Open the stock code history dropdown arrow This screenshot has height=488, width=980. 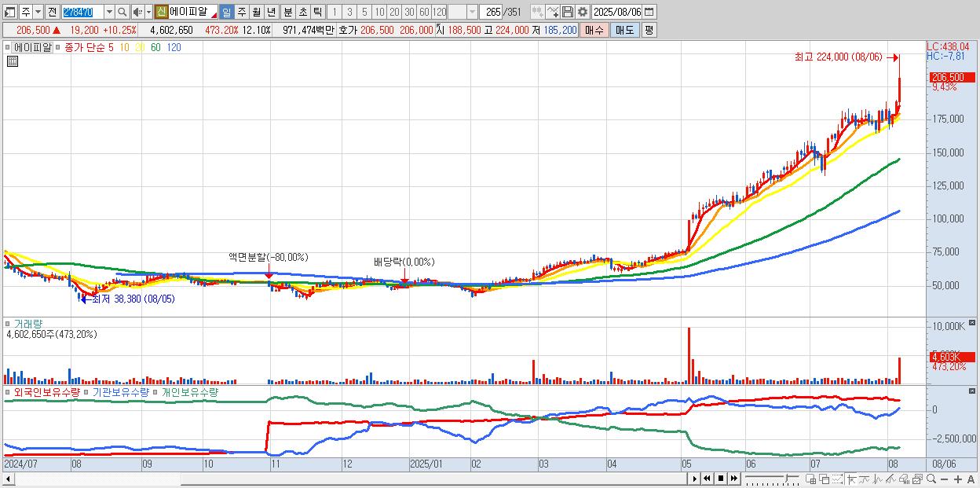click(109, 12)
